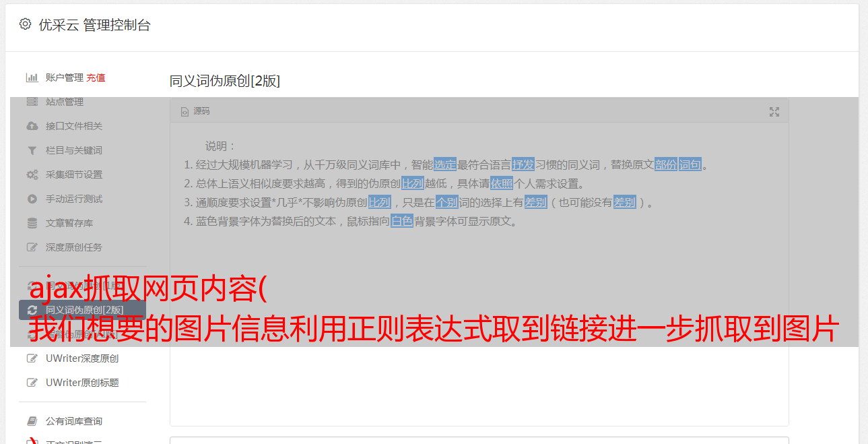Click the 手动运行测试 play icon
The height and width of the screenshot is (444, 868).
32,199
